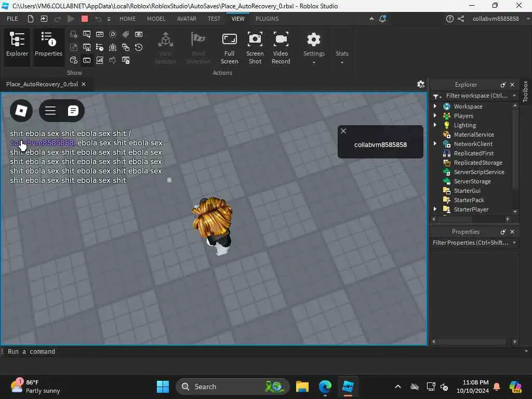Open Microsoft Edge from the taskbar
532x399 pixels.
pos(325,387)
